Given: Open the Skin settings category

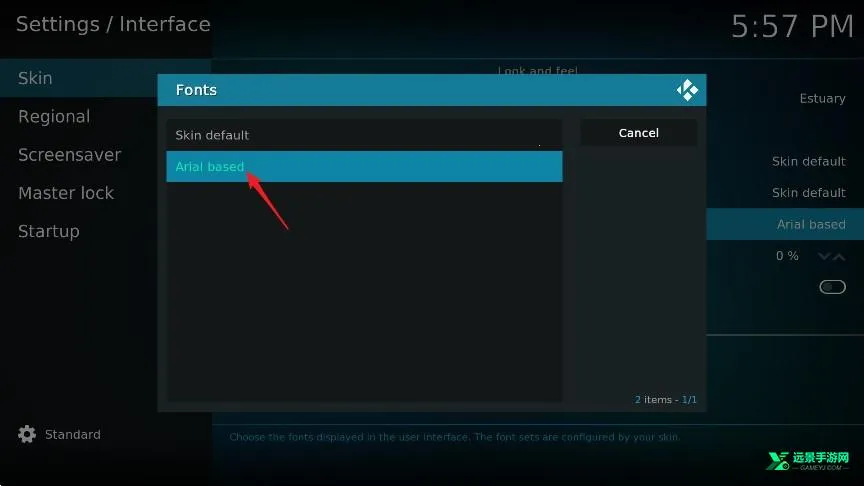Looking at the screenshot, I should point(35,78).
